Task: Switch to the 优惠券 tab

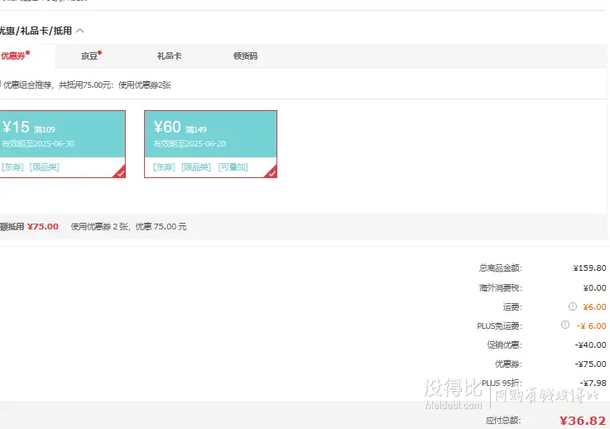Action: tap(15, 56)
